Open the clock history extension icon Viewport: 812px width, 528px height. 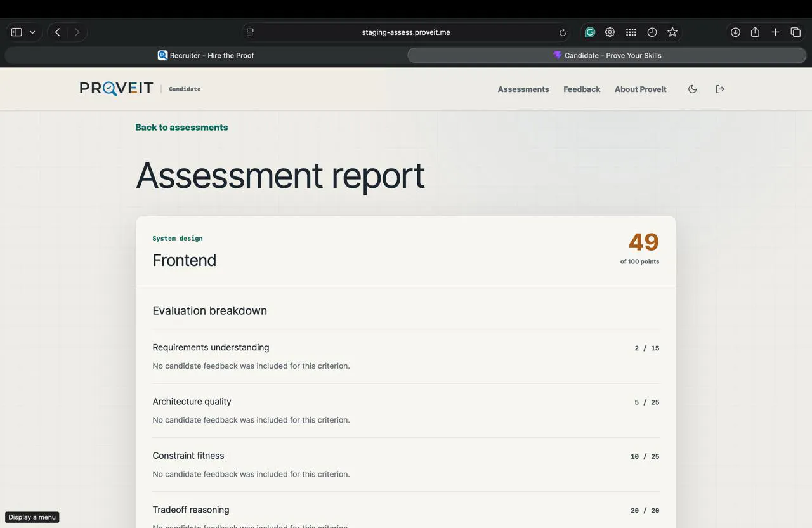tap(652, 32)
